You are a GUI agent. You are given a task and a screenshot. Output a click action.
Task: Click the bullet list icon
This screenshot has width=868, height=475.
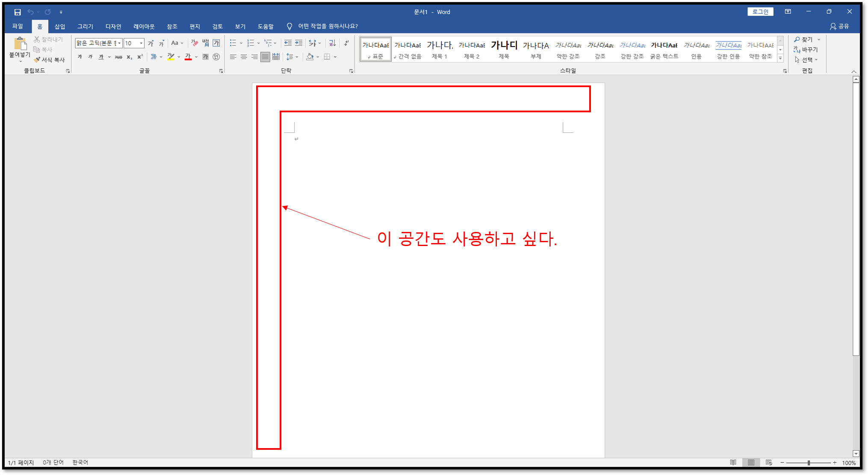[233, 43]
